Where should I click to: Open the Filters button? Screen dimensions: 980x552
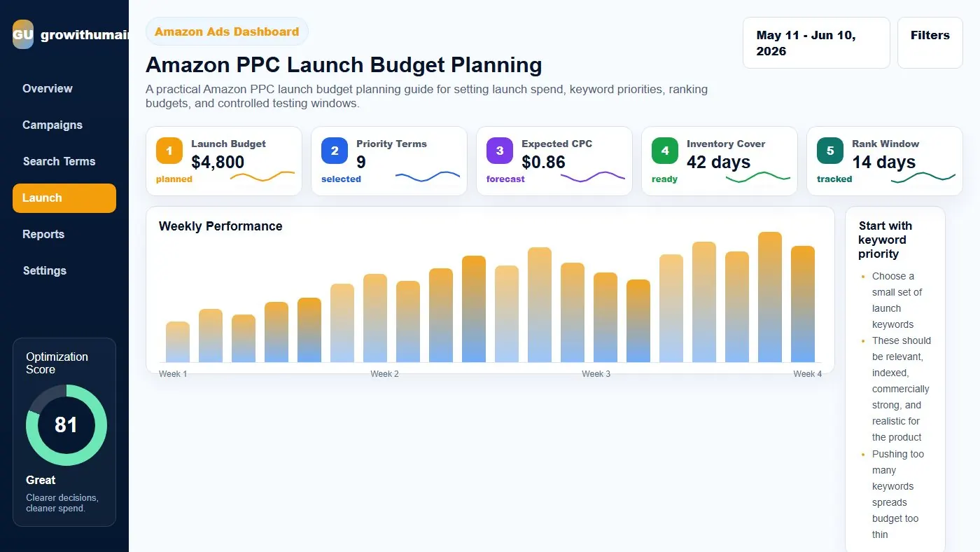pos(930,43)
